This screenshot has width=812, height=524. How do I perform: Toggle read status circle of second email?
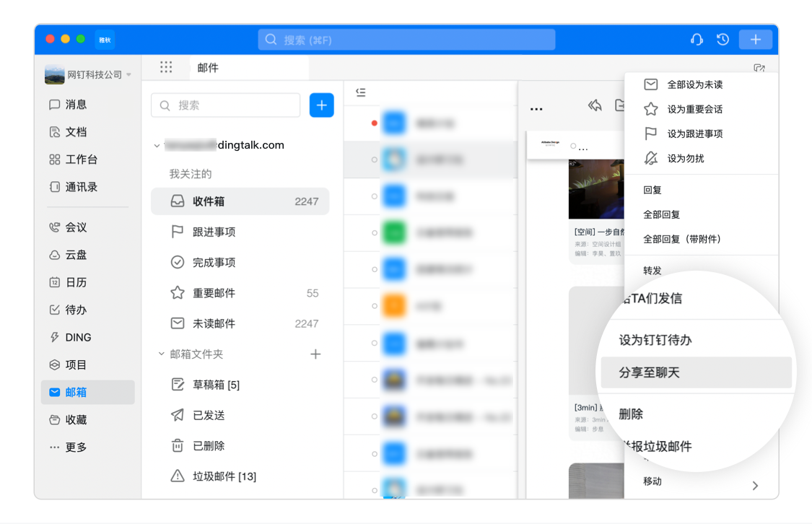click(x=374, y=160)
